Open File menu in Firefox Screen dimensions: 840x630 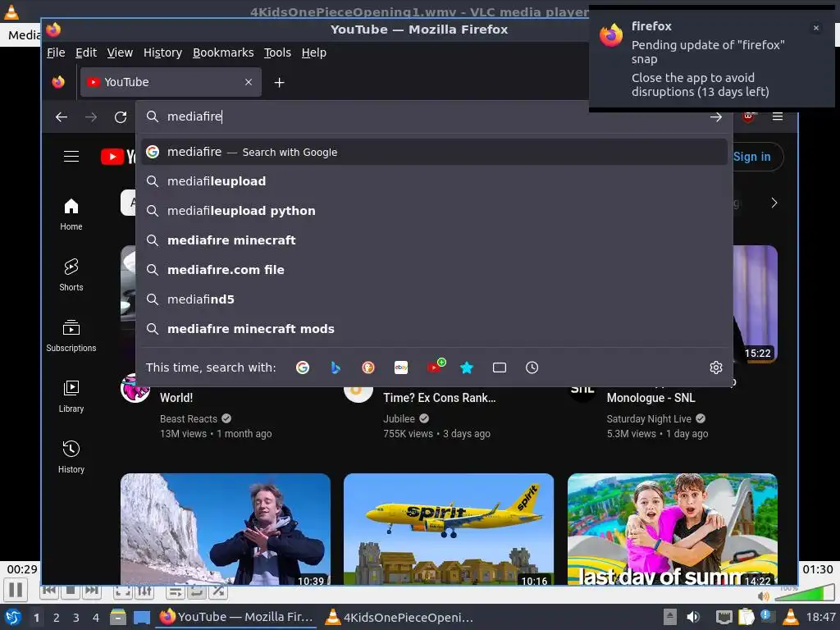(56, 52)
